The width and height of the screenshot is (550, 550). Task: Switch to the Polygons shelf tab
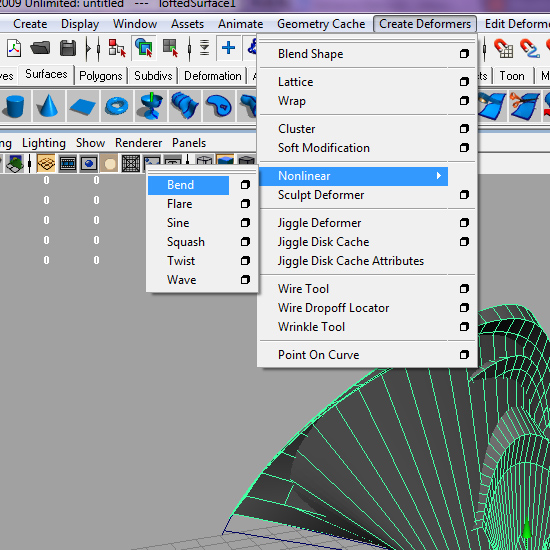pyautogui.click(x=101, y=76)
